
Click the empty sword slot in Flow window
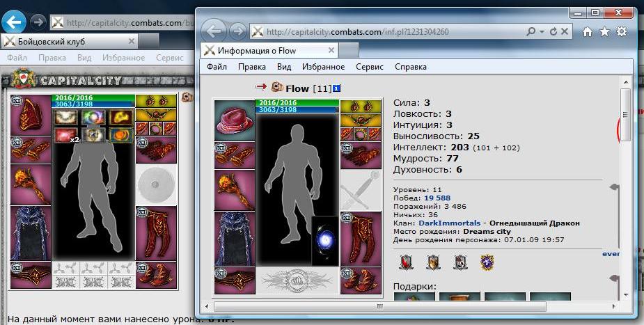361,190
